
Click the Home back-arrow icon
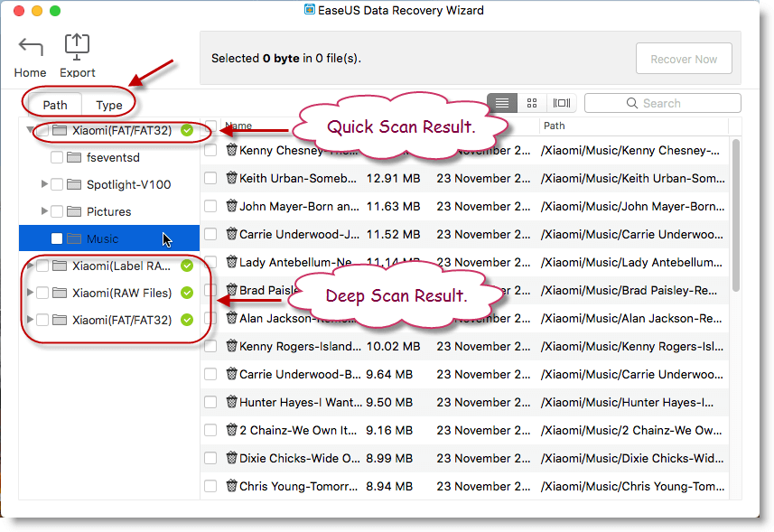point(31,47)
